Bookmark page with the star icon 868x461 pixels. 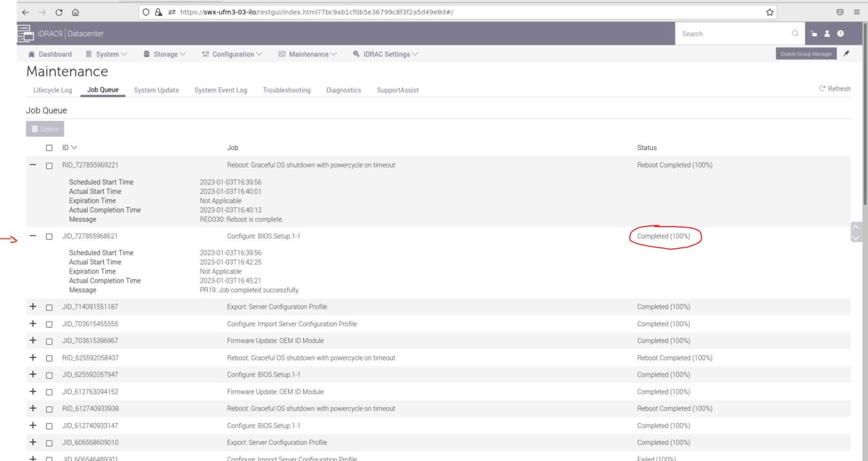(x=770, y=11)
